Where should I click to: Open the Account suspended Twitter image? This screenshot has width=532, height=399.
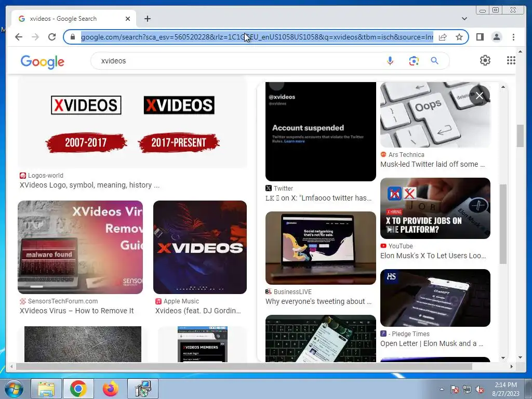pyautogui.click(x=321, y=131)
